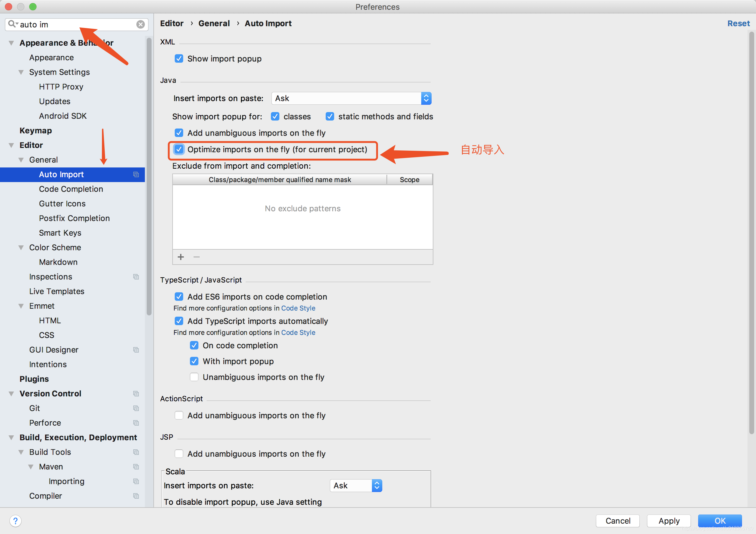Enable TypeScript Unambiguous imports on the fly

pyautogui.click(x=194, y=377)
